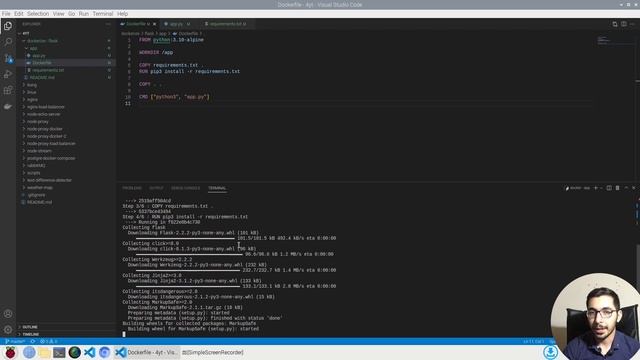This screenshot has width=640, height=360.
Task: Open the Run menu
Action: 84,13
